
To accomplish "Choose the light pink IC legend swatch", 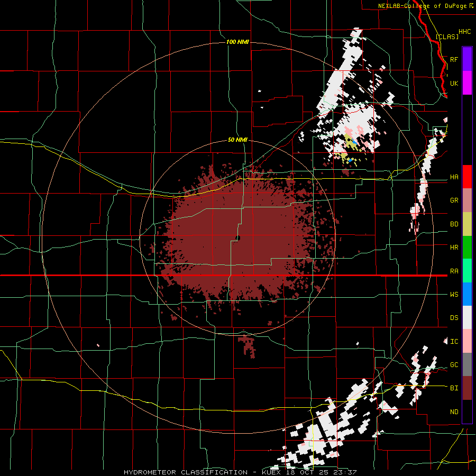I will (x=467, y=341).
